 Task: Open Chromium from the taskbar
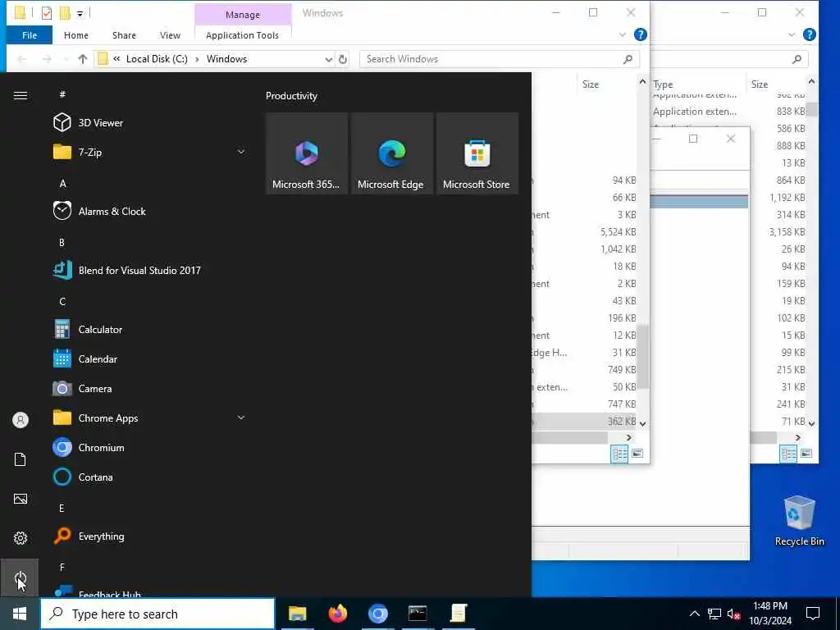click(x=377, y=614)
